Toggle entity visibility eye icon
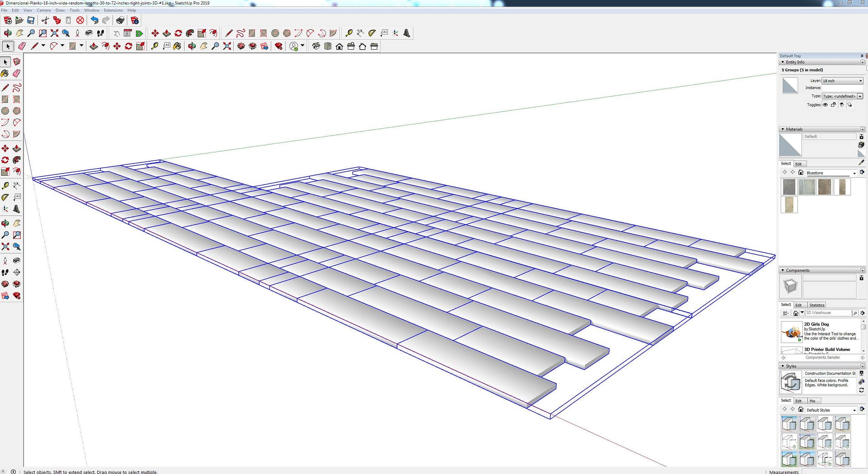Screen dimensions: 868x474 825,105
